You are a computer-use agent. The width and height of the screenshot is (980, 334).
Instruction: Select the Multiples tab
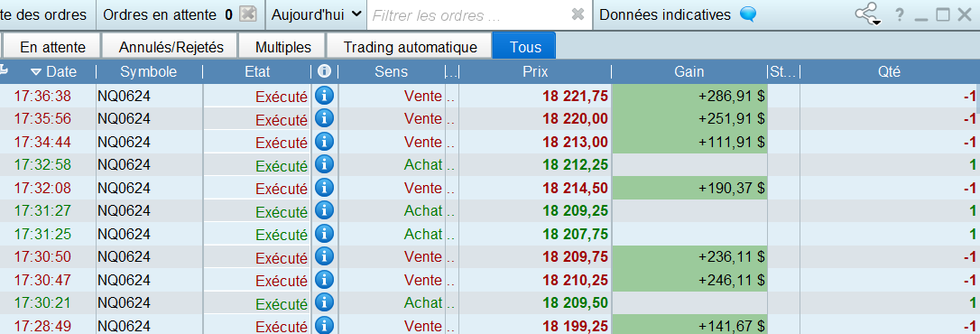click(283, 47)
